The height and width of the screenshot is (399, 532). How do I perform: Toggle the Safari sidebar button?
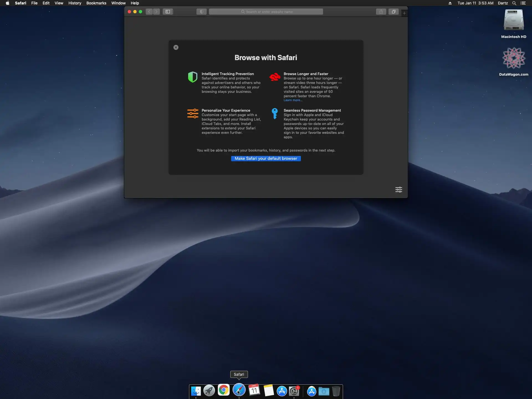[168, 12]
